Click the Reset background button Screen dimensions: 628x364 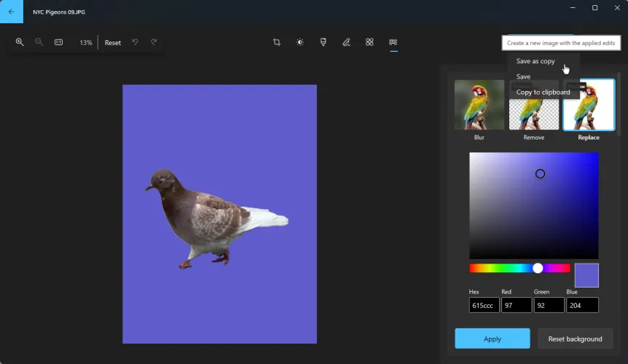pos(575,339)
